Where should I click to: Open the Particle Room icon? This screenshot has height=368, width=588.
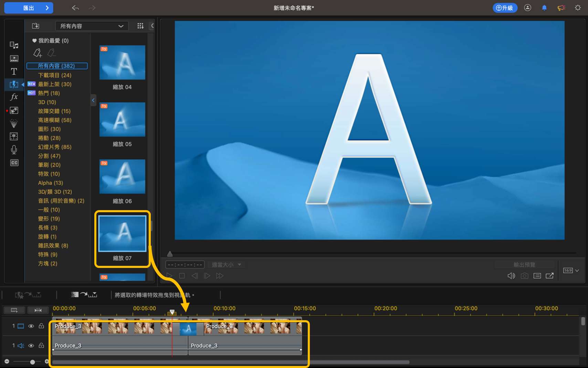(x=14, y=123)
